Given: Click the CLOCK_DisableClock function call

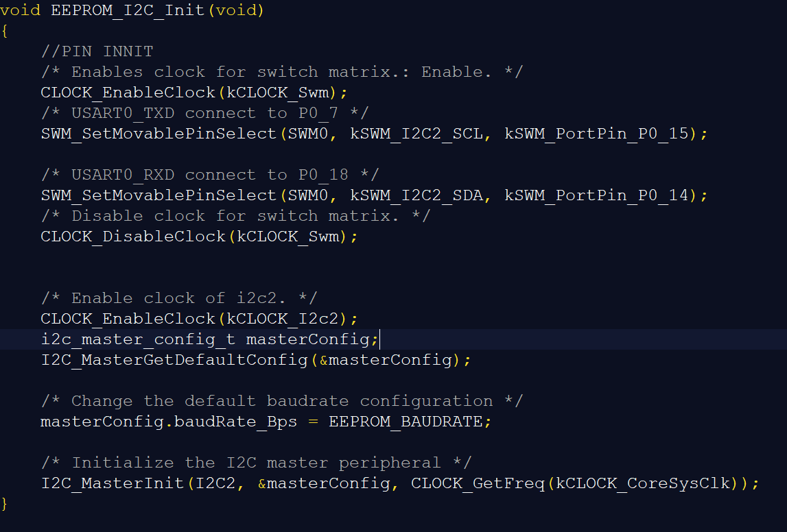Looking at the screenshot, I should coord(133,237).
